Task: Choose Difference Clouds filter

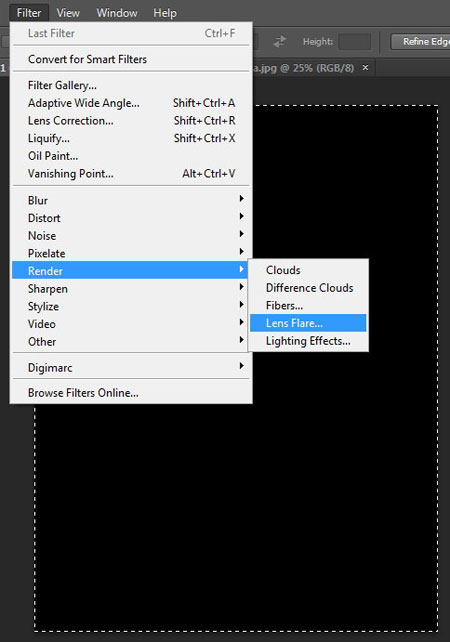Action: 308,288
